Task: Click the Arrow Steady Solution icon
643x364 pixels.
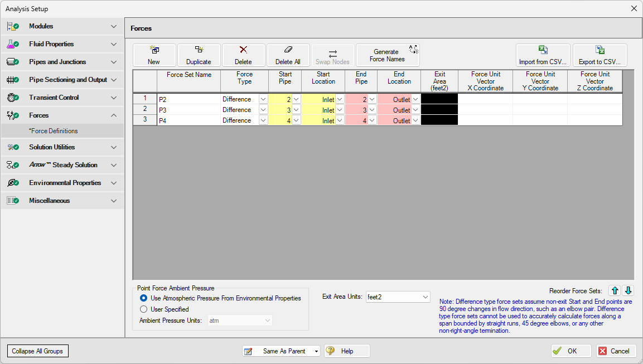Action: click(13, 165)
